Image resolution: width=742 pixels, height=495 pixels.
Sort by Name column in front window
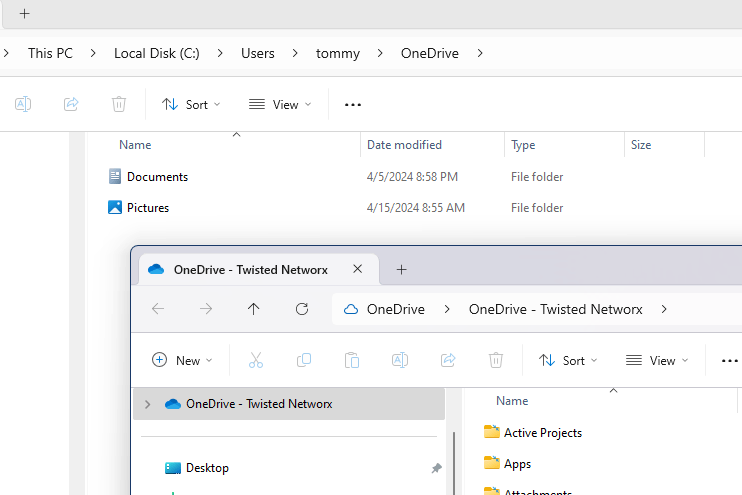point(512,401)
